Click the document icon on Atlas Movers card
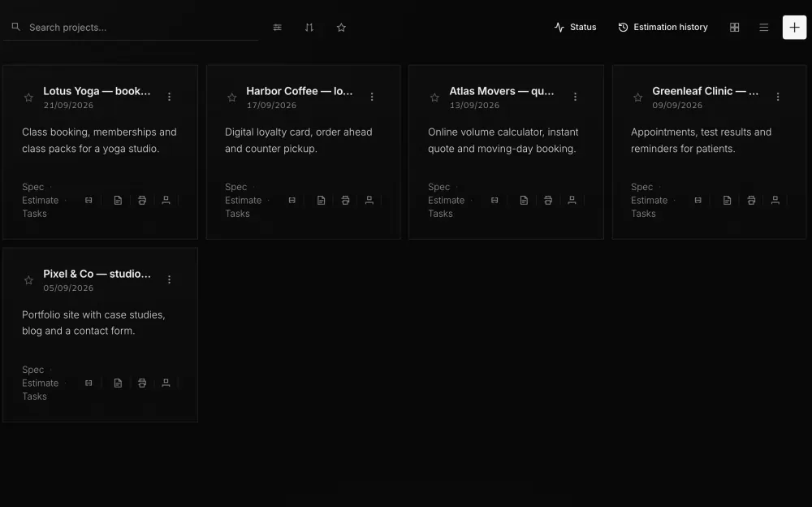Screen dimensions: 812x507 pos(524,200)
